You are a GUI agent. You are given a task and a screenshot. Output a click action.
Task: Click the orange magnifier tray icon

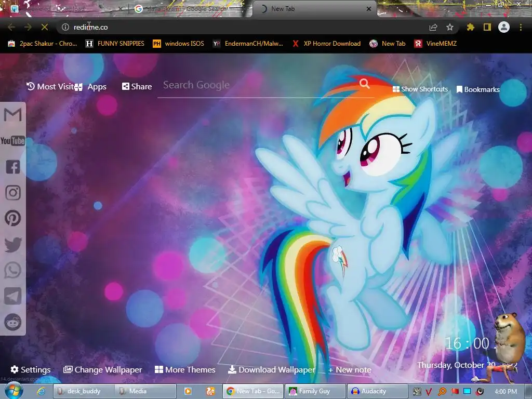pos(442,392)
